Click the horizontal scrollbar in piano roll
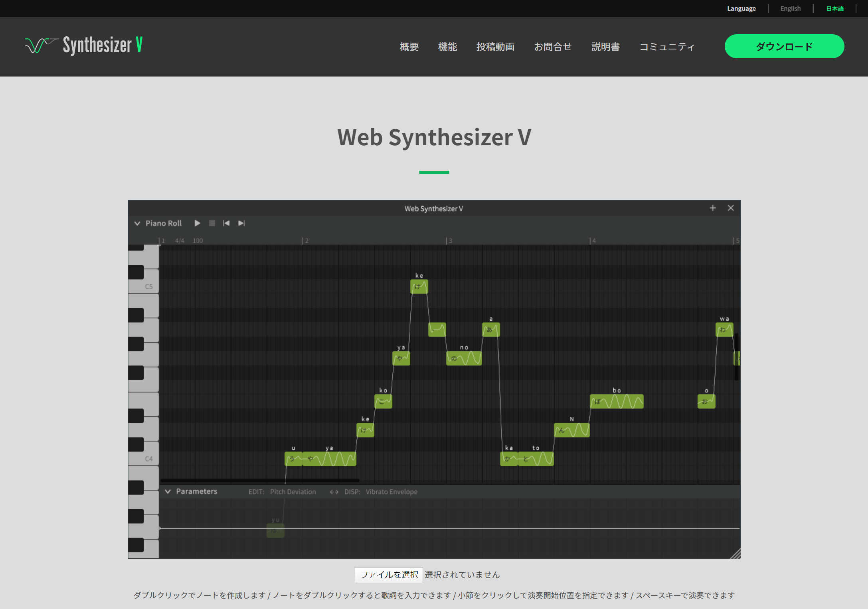Screen dimensions: 868x609 (x=260, y=480)
